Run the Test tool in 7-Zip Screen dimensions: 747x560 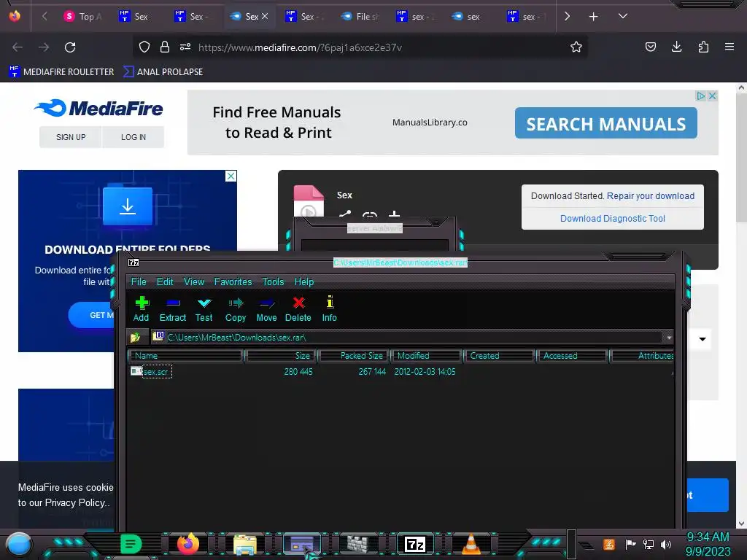coord(204,309)
